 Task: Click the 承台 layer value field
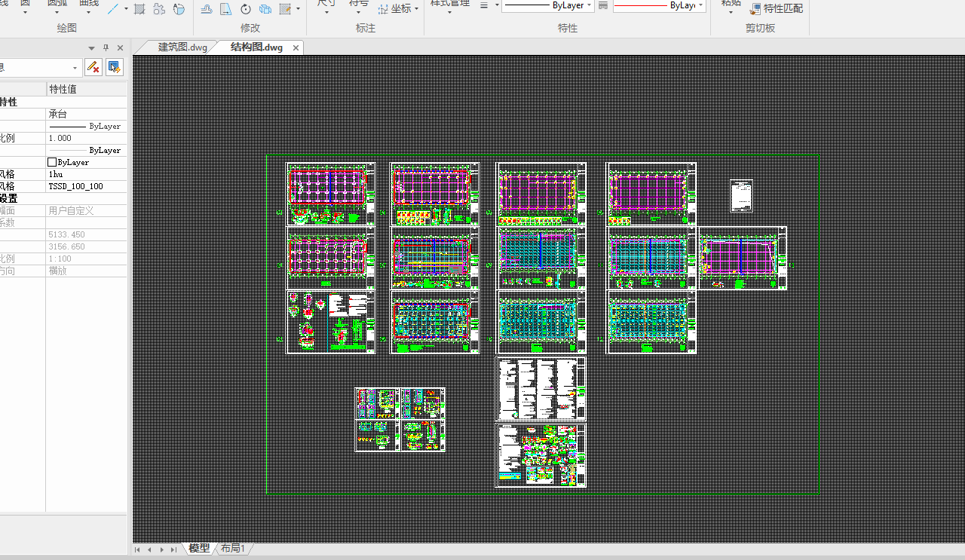pyautogui.click(x=58, y=114)
